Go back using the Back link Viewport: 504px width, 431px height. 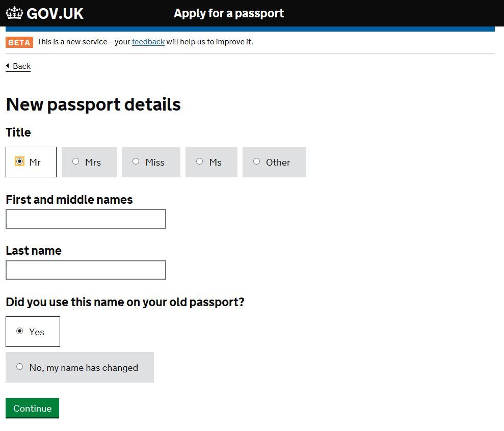21,66
